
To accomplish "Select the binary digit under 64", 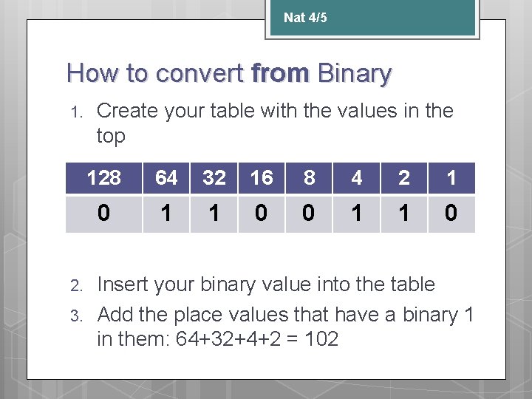I will (166, 214).
